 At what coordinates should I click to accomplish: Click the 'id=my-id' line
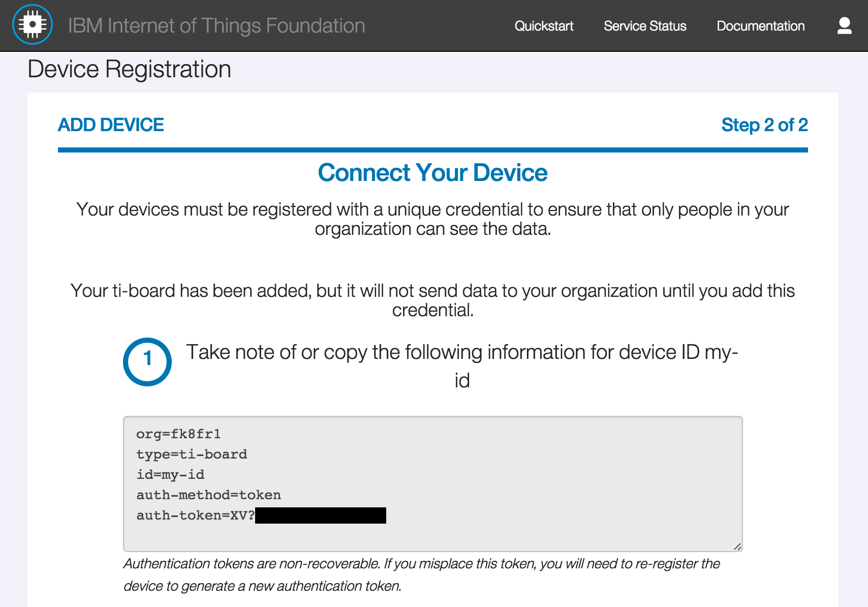coord(170,475)
